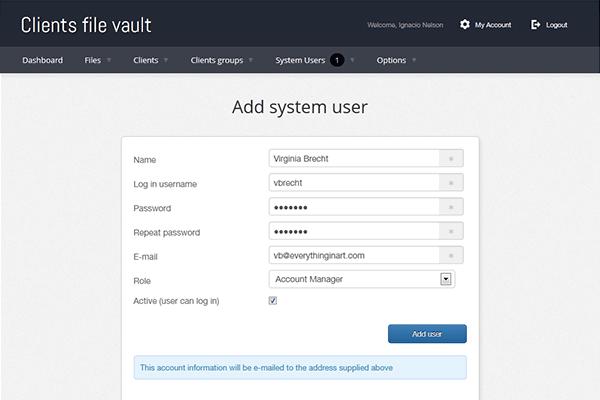Image resolution: width=600 pixels, height=400 pixels.
Task: Click the asterisk icon in username field
Action: pyautogui.click(x=451, y=183)
